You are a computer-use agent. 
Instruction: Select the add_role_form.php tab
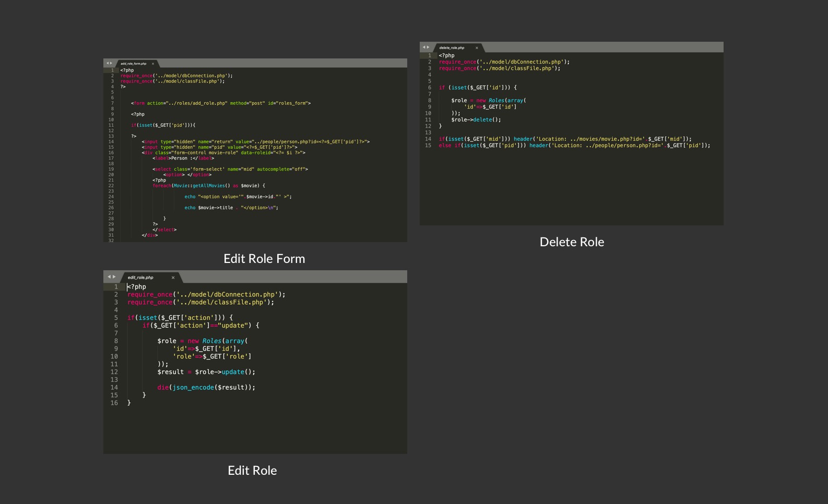coord(134,64)
